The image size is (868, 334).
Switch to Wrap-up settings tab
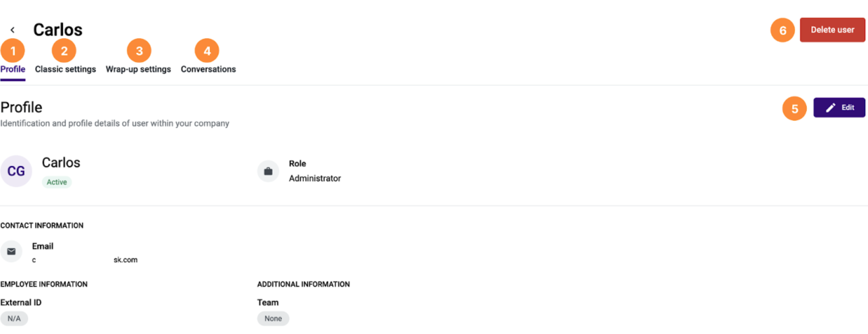tap(138, 69)
